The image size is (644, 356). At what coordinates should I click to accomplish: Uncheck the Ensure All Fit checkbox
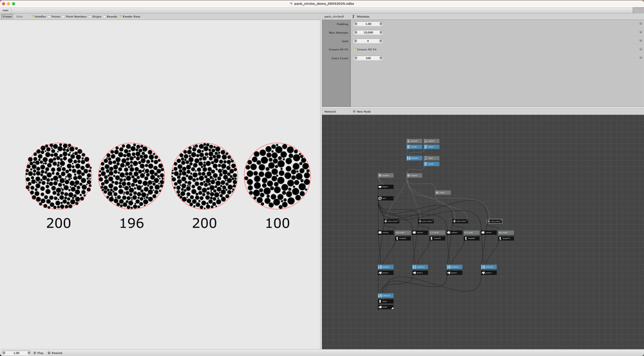tap(355, 50)
